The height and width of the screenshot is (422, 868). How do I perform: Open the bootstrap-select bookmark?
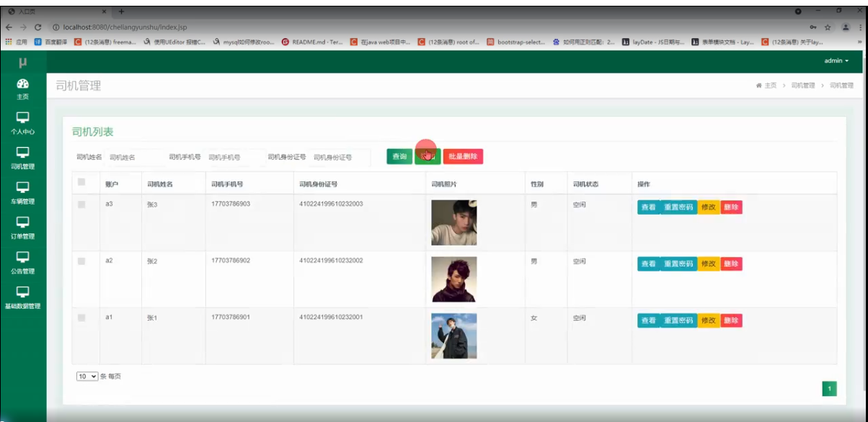coord(515,42)
